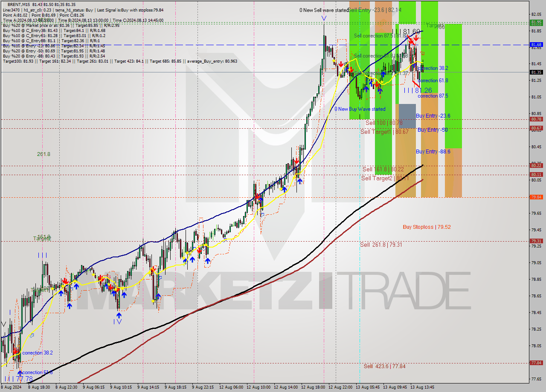Click the '0 New Sell wave started' label
Screen dimensions: 546x392
point(324,10)
